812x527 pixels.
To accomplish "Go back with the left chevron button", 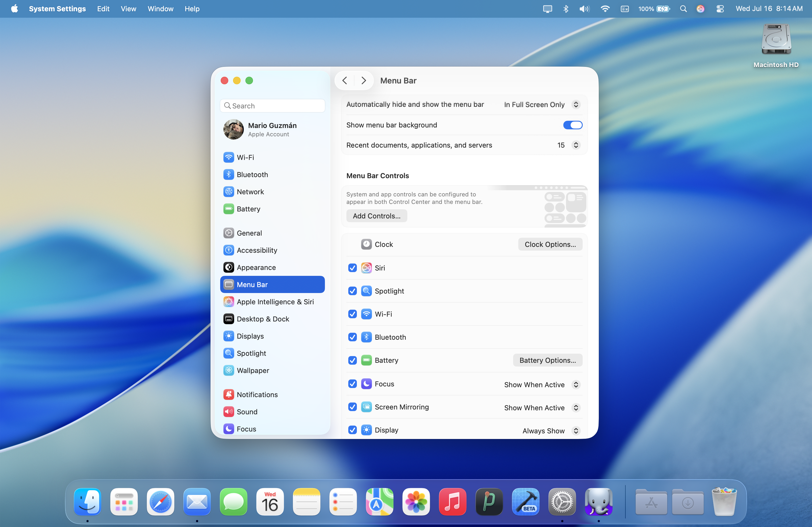I will pos(345,81).
